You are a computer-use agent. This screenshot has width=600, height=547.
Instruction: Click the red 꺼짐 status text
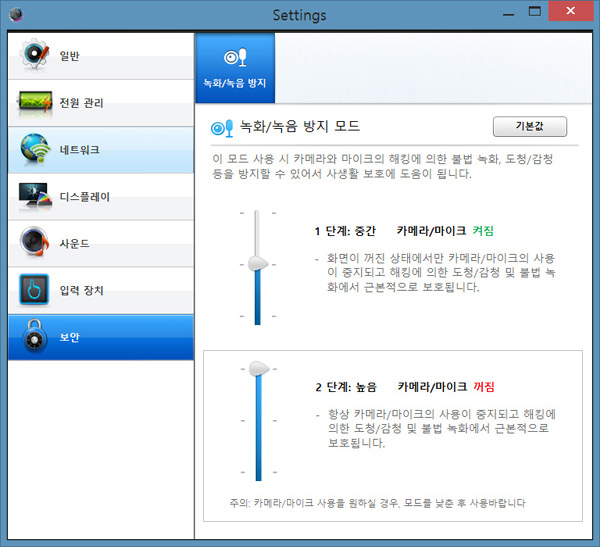click(484, 387)
